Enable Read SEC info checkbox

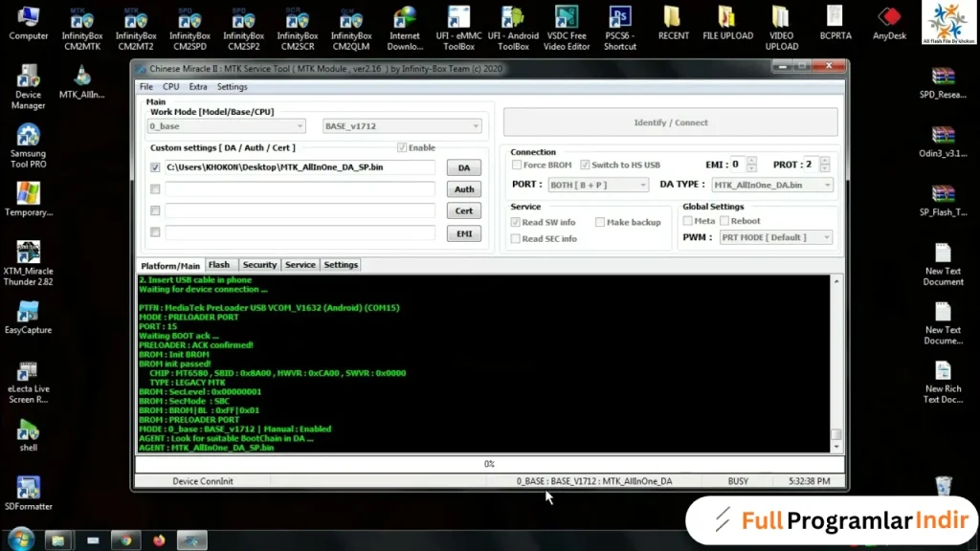pyautogui.click(x=516, y=238)
